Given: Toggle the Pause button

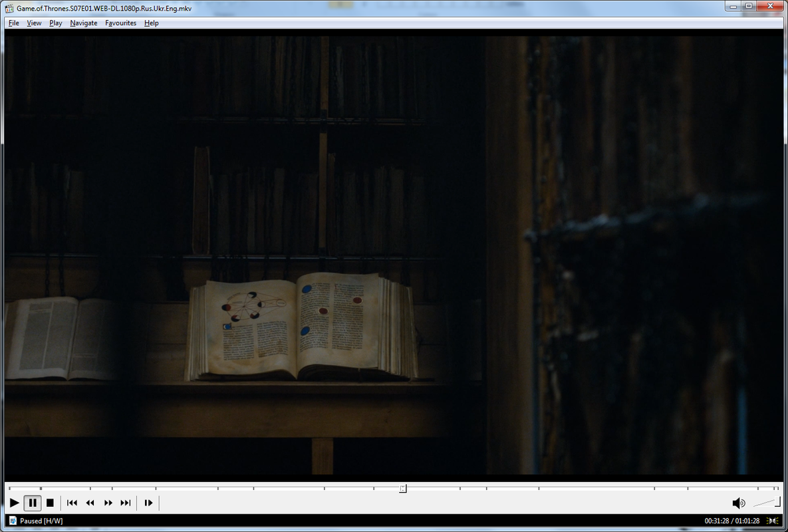Looking at the screenshot, I should pos(33,503).
